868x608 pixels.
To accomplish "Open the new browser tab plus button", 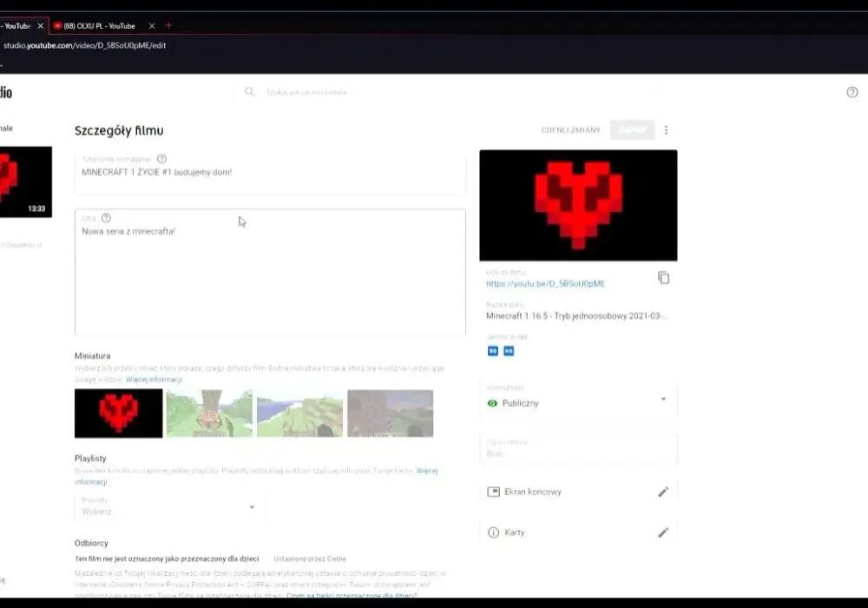I will coord(169,25).
